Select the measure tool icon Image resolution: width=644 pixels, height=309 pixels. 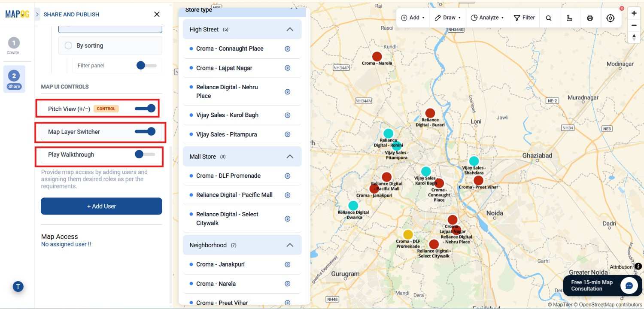tap(569, 18)
